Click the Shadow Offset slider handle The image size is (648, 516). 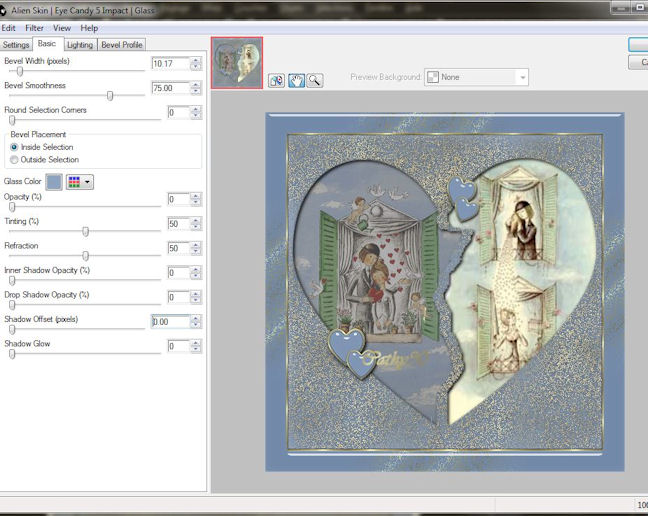12,329
